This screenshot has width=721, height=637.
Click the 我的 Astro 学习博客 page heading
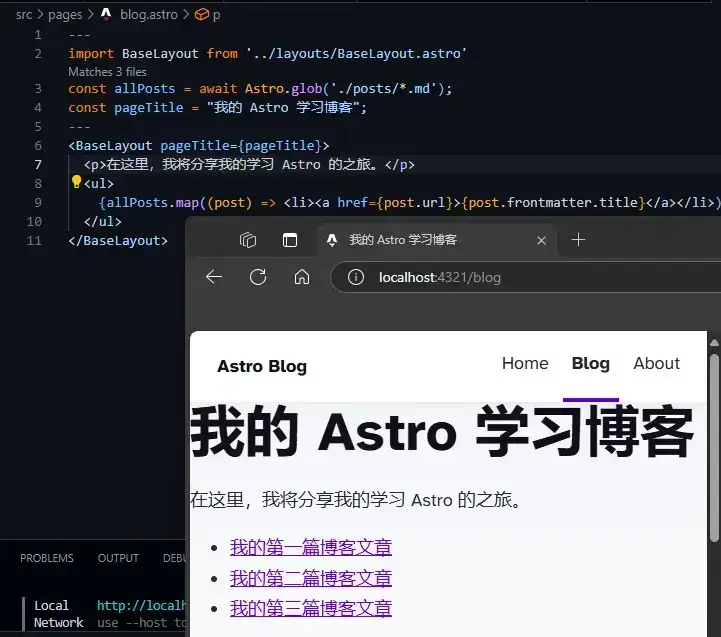click(441, 431)
